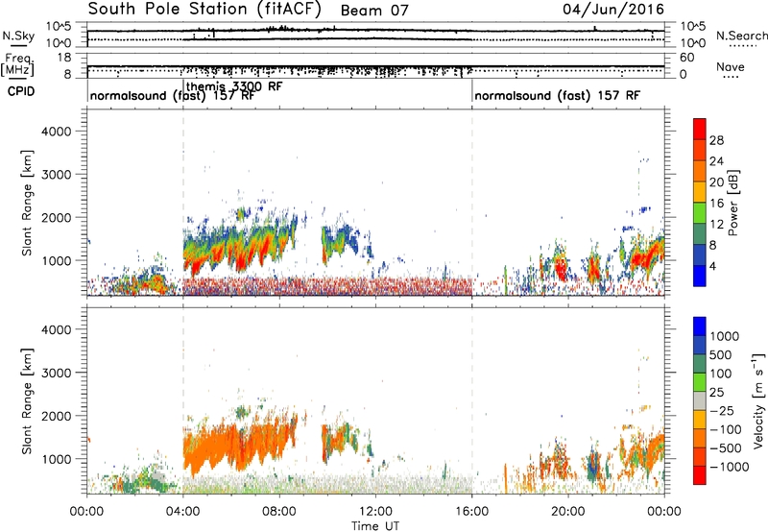Click the '4' Power scale value
The image size is (768, 532).
pos(713,266)
